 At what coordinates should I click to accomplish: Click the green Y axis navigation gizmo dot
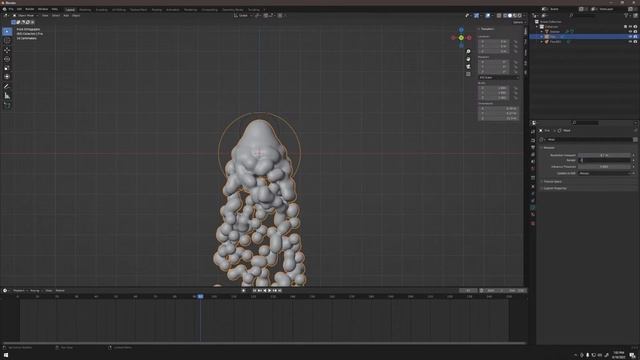pyautogui.click(x=461, y=38)
